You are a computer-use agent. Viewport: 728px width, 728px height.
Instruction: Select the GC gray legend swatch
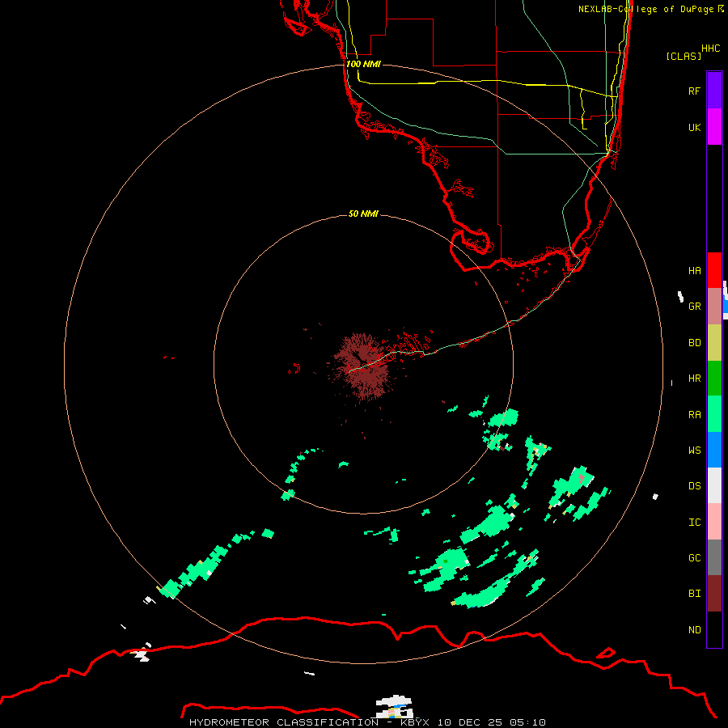pos(714,557)
